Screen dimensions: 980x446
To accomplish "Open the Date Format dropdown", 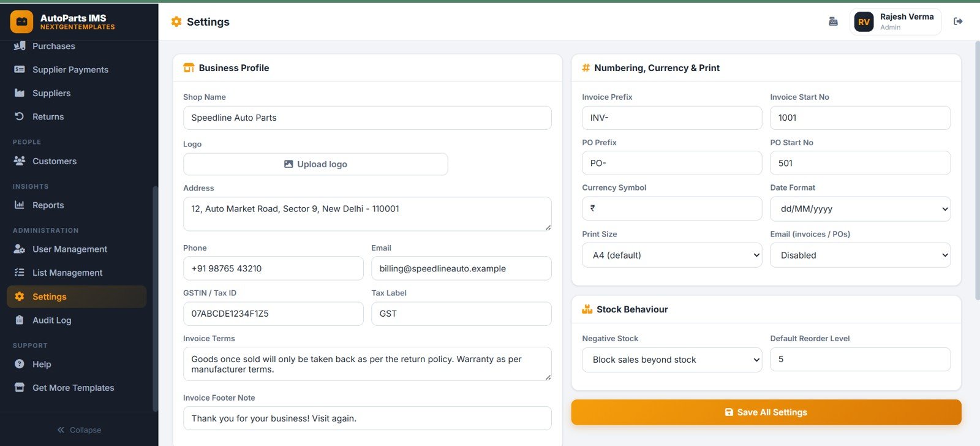I will click(x=860, y=209).
